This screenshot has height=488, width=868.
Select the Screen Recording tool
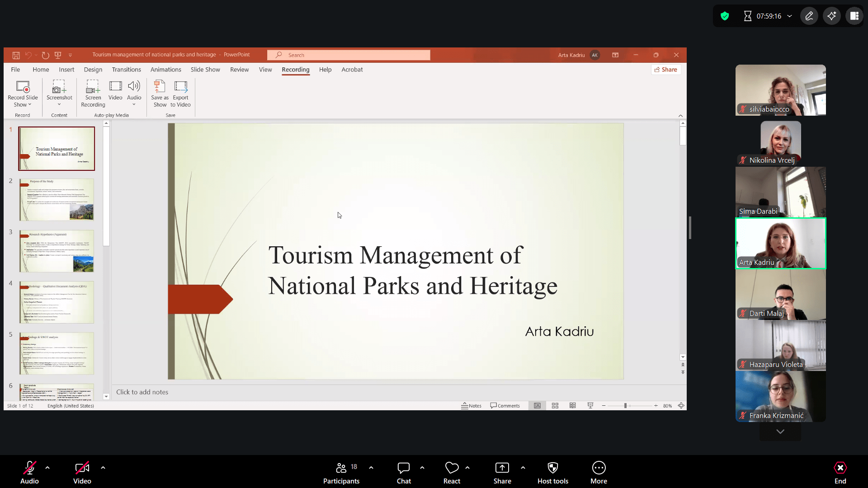(x=93, y=87)
